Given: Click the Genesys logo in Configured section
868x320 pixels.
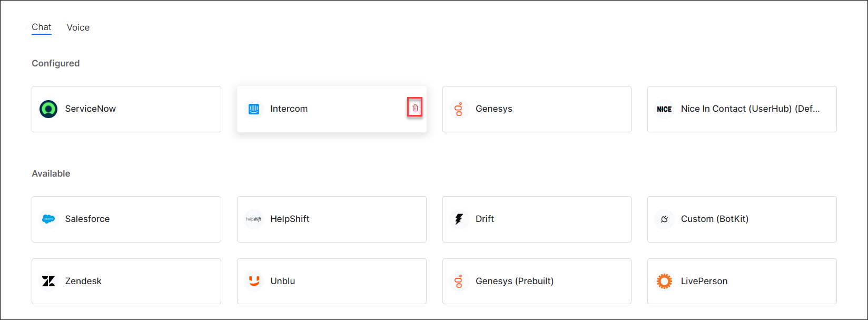Looking at the screenshot, I should [459, 109].
